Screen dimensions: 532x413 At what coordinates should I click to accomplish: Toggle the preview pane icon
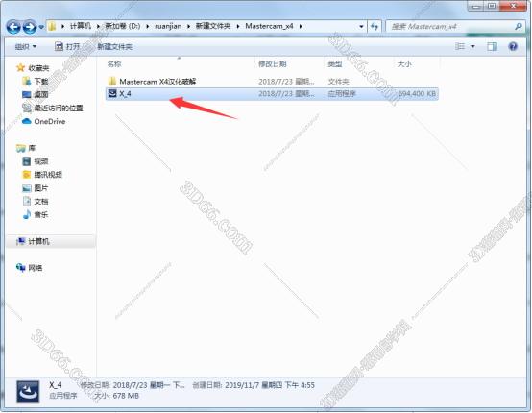(492, 46)
